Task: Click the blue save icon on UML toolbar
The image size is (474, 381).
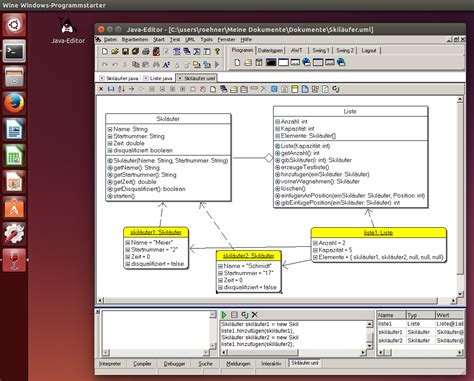Action: 111,89
